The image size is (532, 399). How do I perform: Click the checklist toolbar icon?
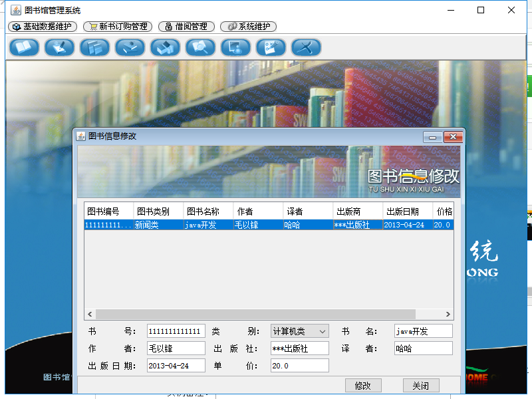coord(271,48)
